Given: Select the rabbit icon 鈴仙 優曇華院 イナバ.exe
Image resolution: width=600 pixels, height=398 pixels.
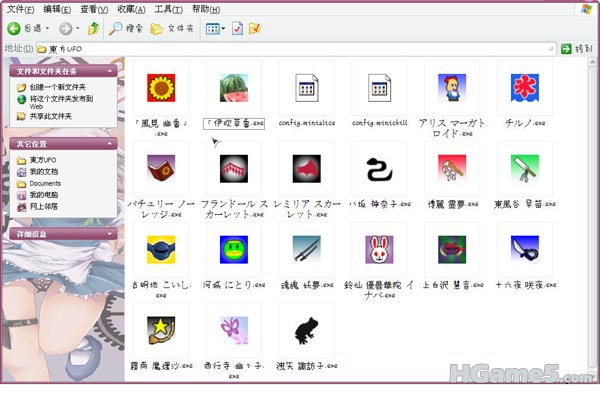Looking at the screenshot, I should 379,250.
